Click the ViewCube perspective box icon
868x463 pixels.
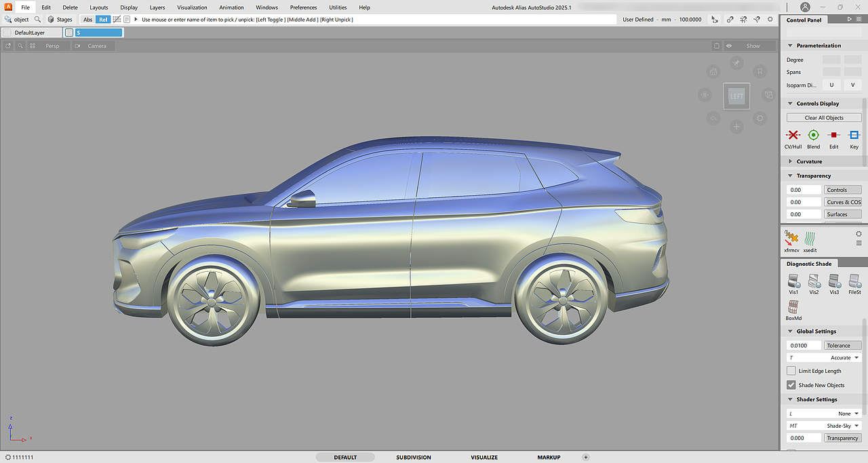768,95
